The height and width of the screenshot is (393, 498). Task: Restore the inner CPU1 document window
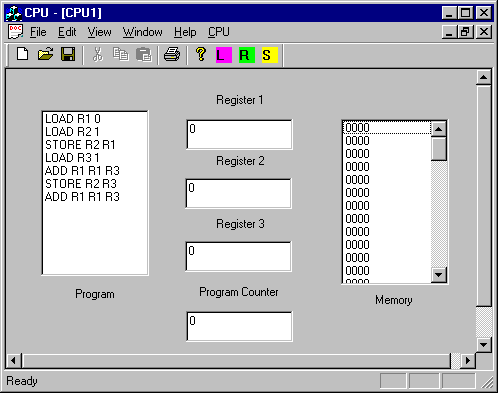[465, 32]
